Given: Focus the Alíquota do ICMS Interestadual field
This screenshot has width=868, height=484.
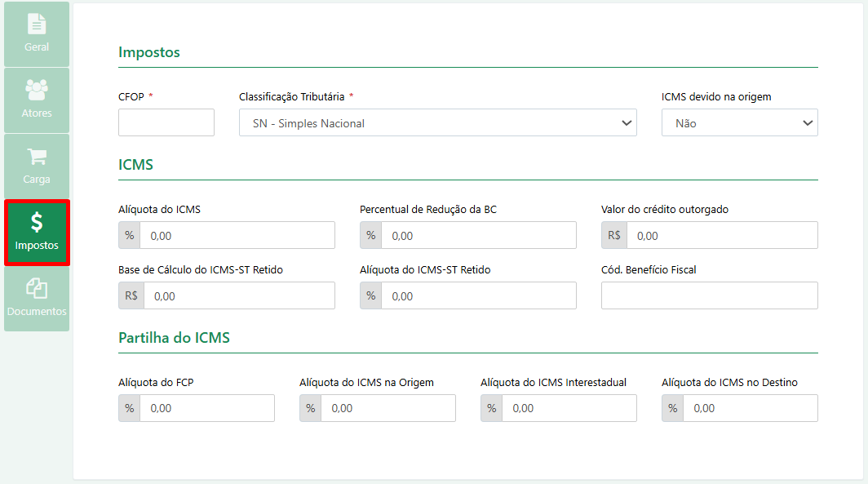Looking at the screenshot, I should click(569, 408).
